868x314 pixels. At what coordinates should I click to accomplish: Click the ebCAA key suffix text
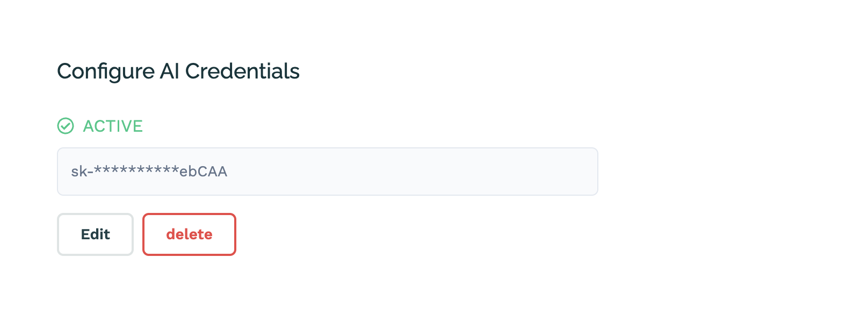pyautogui.click(x=204, y=172)
